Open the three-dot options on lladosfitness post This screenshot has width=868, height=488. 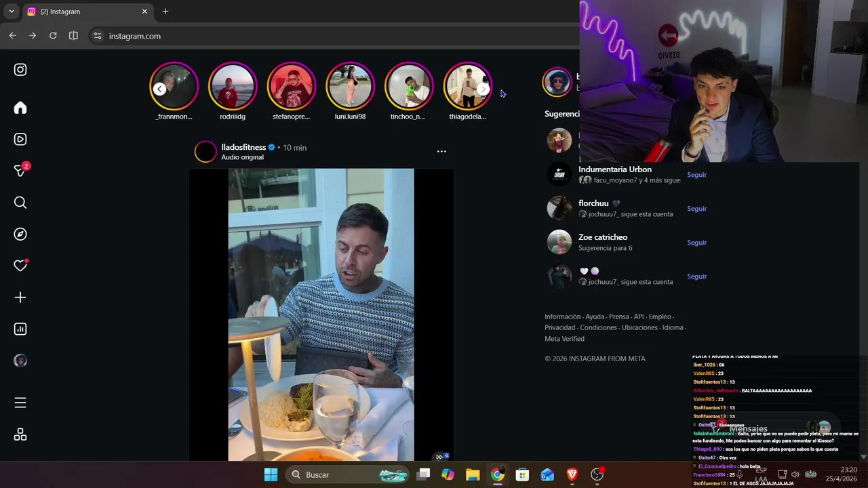point(441,151)
